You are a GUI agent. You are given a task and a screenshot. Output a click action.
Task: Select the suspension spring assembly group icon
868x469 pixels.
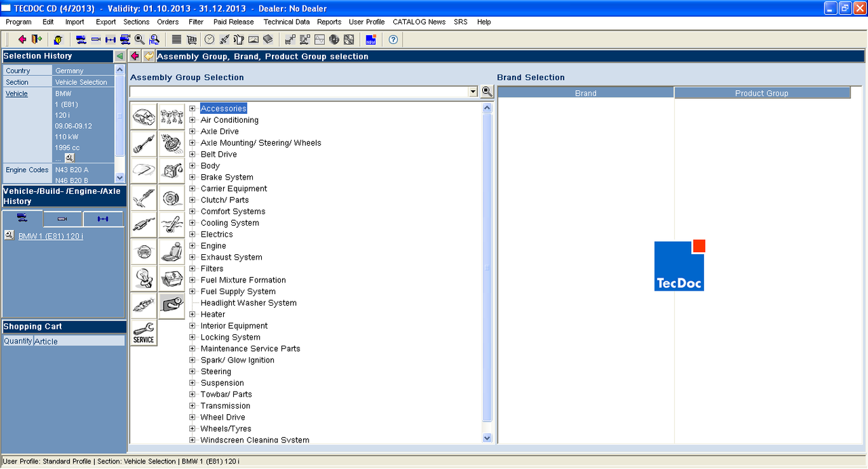point(144,197)
